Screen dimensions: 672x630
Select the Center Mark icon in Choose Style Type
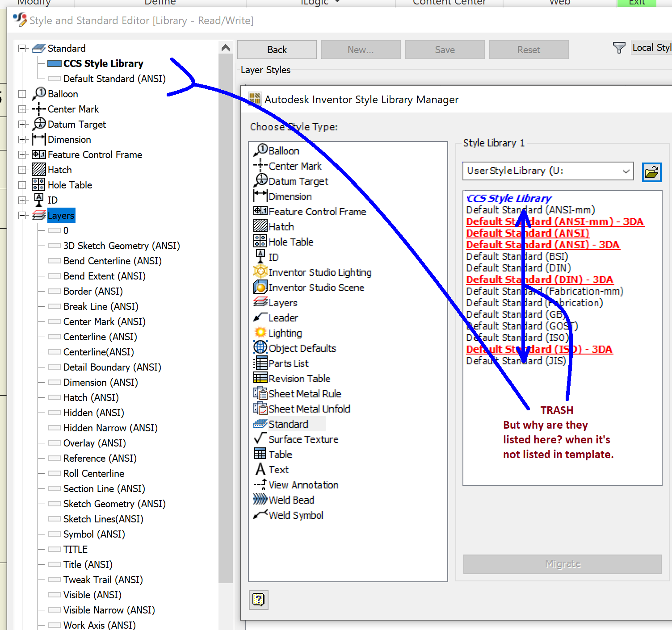[x=260, y=166]
